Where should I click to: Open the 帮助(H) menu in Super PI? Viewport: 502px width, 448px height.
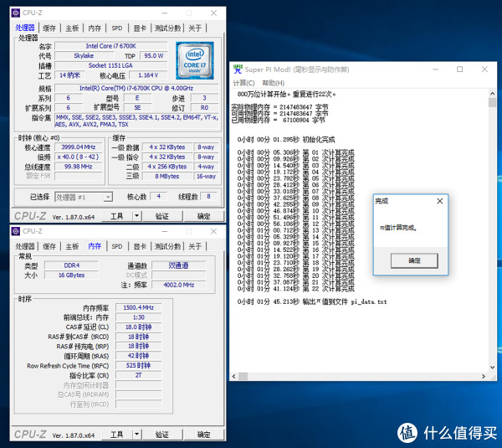[x=274, y=83]
